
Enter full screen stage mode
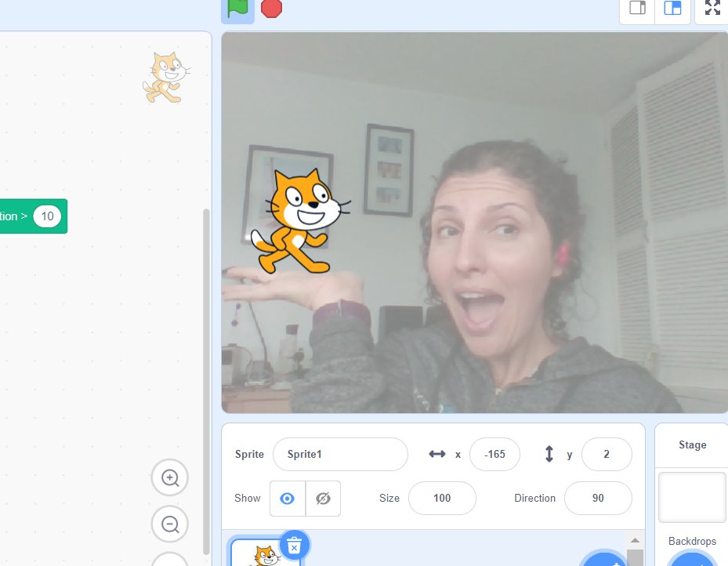[712, 9]
